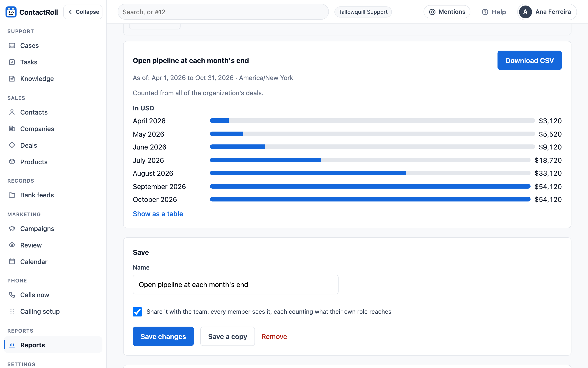Click the red Remove link

[274, 336]
